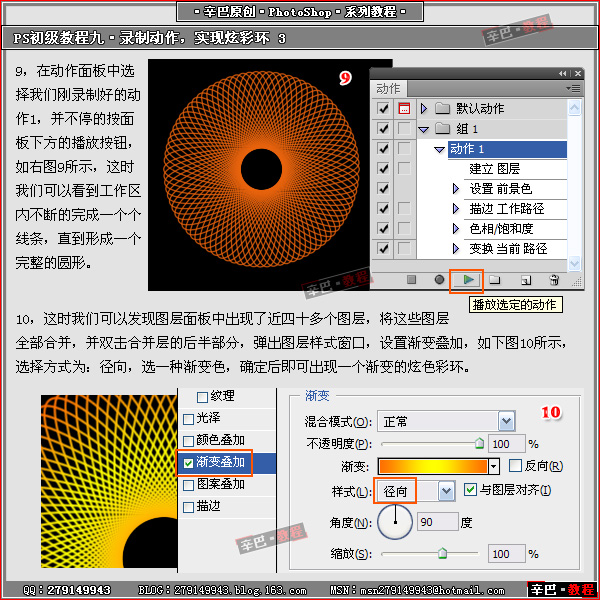The width and height of the screenshot is (600, 600).
Task: Expand the 色相/饱和度 step
Action: [455, 228]
